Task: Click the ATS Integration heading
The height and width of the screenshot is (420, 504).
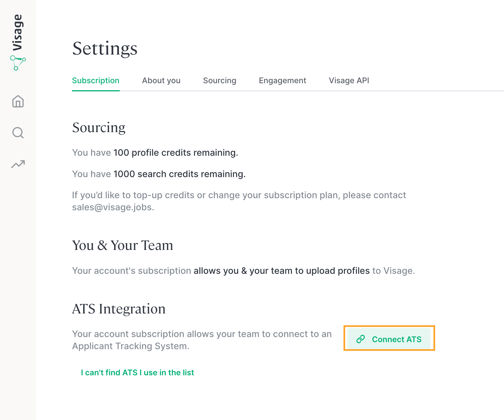Action: point(119,309)
